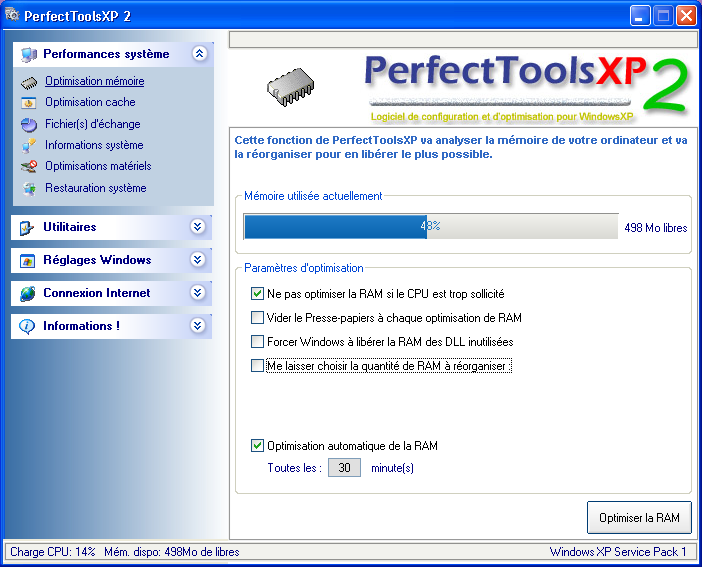The width and height of the screenshot is (702, 567).
Task: Click the gear app icon in title bar
Action: pyautogui.click(x=12, y=15)
